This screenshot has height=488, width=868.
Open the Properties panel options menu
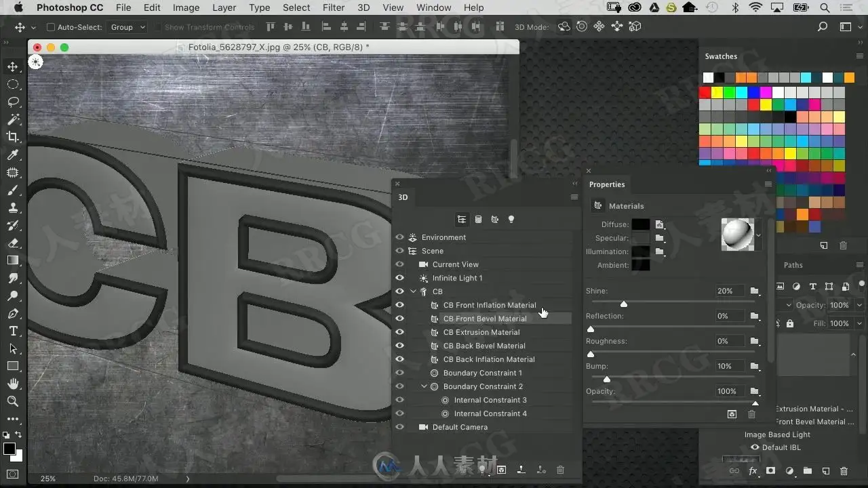tap(768, 184)
